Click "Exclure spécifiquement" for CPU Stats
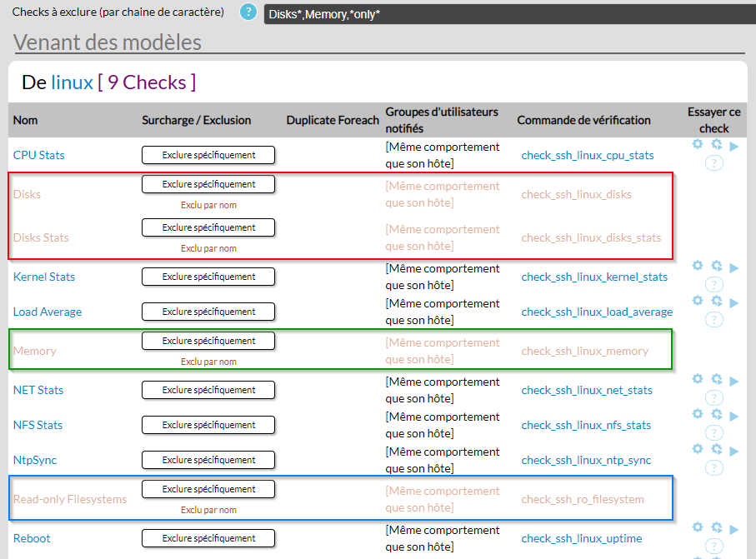Viewport: 756px width, 559px height. click(208, 155)
